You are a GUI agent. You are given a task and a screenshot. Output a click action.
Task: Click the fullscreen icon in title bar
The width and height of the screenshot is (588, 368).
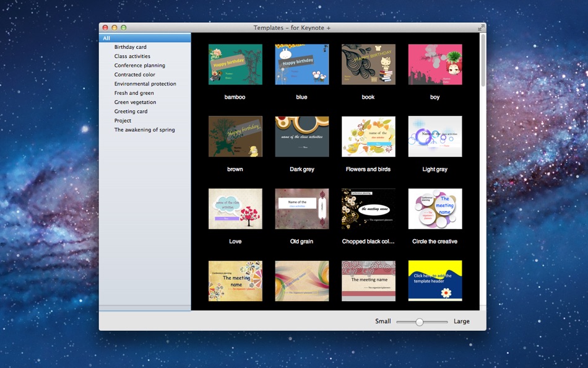point(481,28)
